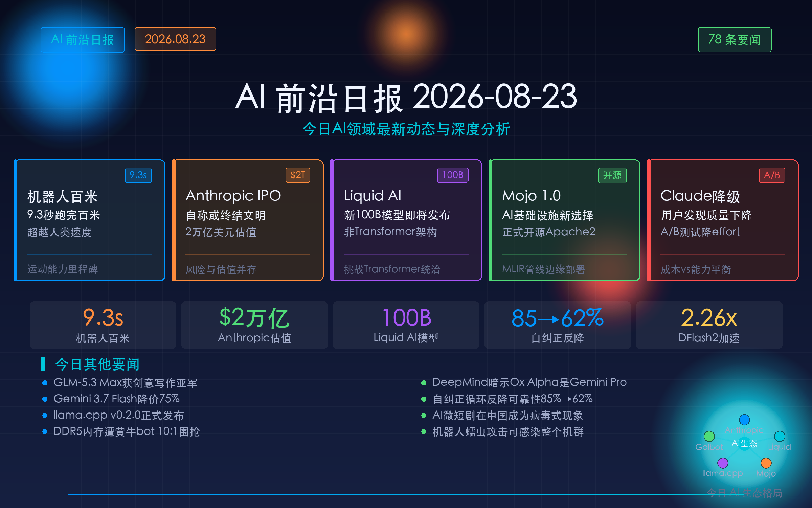Click the 今日其他要闻 section heading
812x508 pixels.
coord(97,364)
